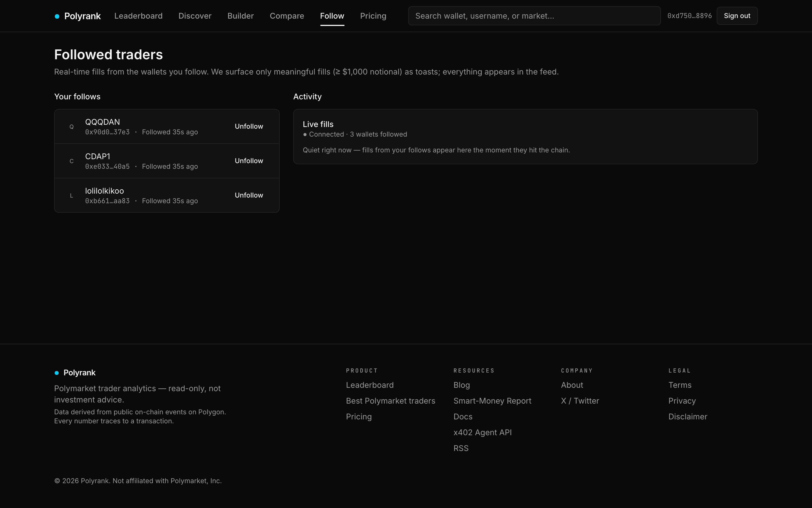812x508 pixels.
Task: Open Pricing in the top navigation
Action: point(373,16)
